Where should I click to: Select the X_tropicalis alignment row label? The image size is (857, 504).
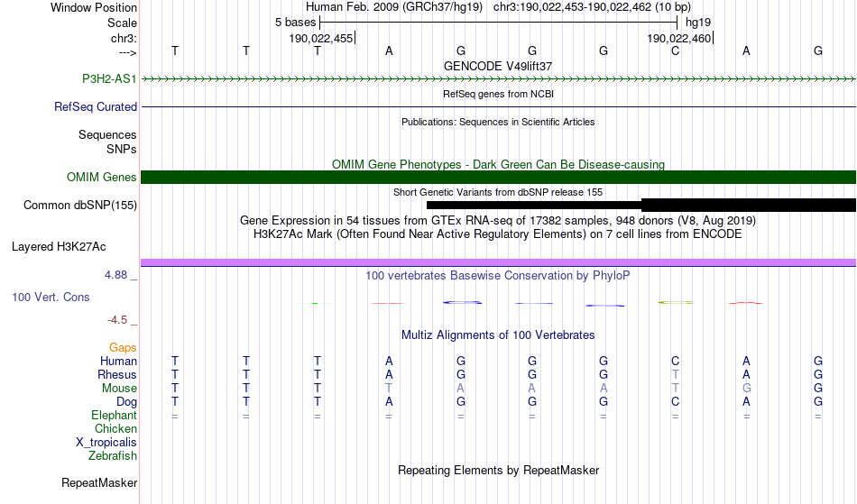coord(106,443)
